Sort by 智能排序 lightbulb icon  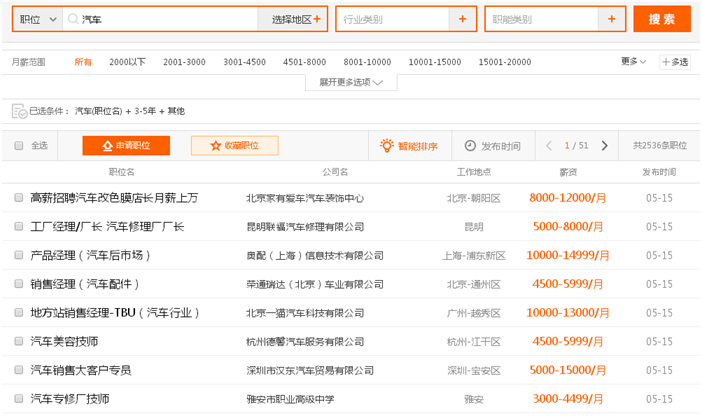click(387, 146)
